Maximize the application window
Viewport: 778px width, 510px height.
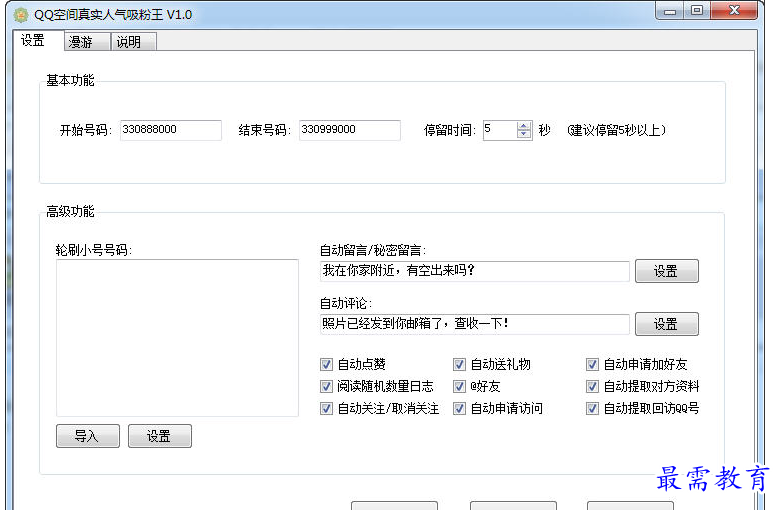click(x=697, y=10)
